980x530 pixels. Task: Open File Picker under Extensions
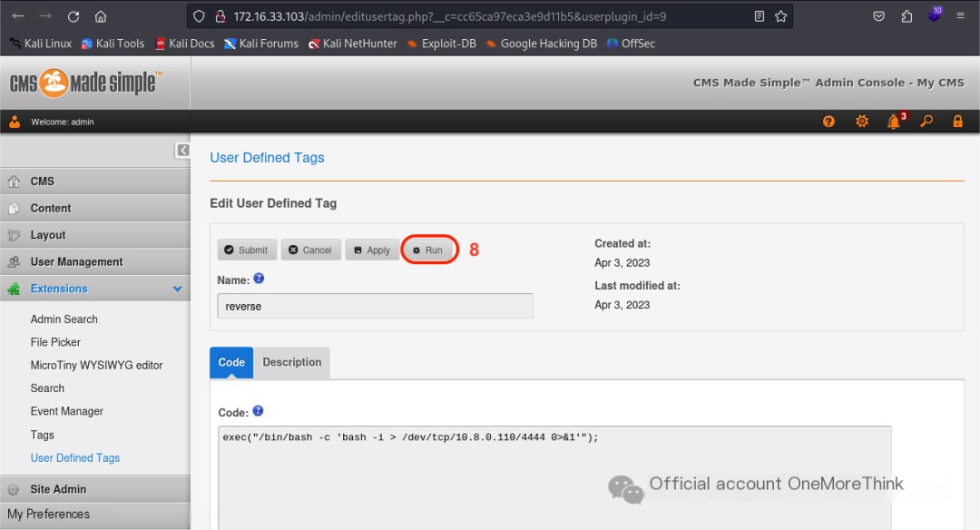pyautogui.click(x=55, y=342)
